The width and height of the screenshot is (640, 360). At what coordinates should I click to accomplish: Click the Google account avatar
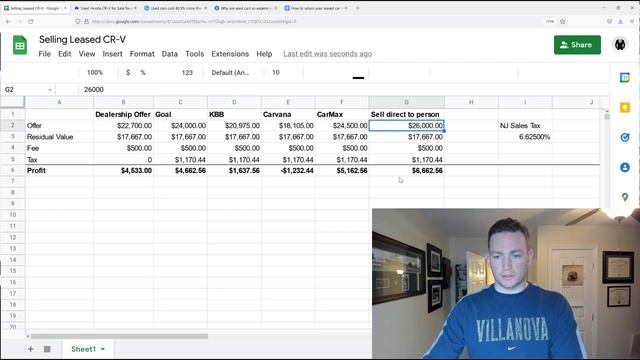tap(620, 44)
